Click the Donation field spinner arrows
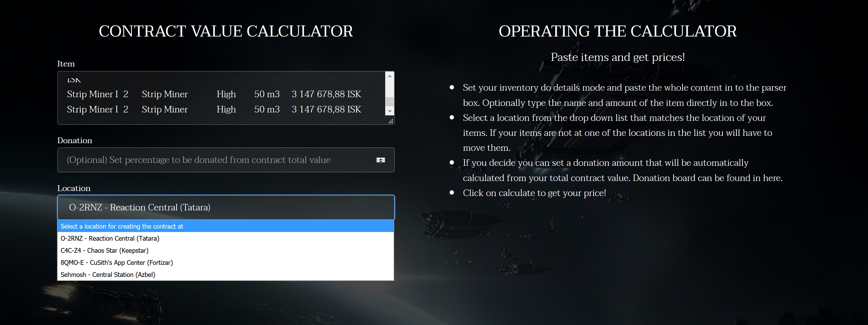The width and height of the screenshot is (868, 325). click(x=380, y=160)
